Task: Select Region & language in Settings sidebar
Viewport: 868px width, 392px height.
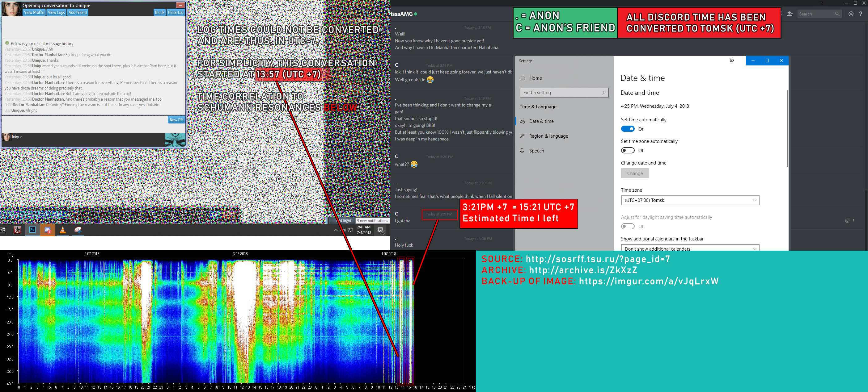Action: coord(564,136)
